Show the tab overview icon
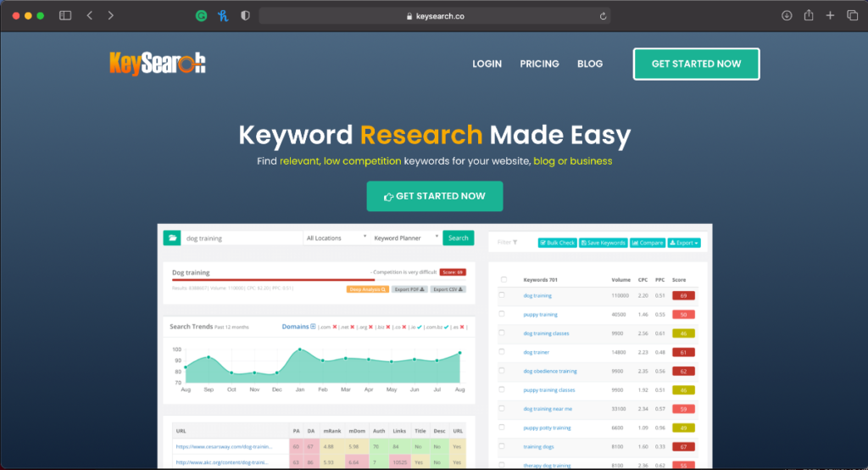 pyautogui.click(x=853, y=15)
